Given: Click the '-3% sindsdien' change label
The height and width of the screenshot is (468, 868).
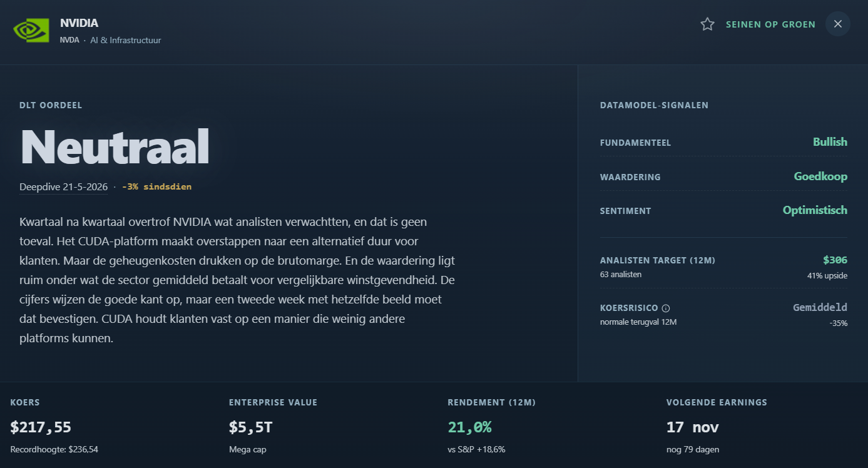Looking at the screenshot, I should coord(156,186).
